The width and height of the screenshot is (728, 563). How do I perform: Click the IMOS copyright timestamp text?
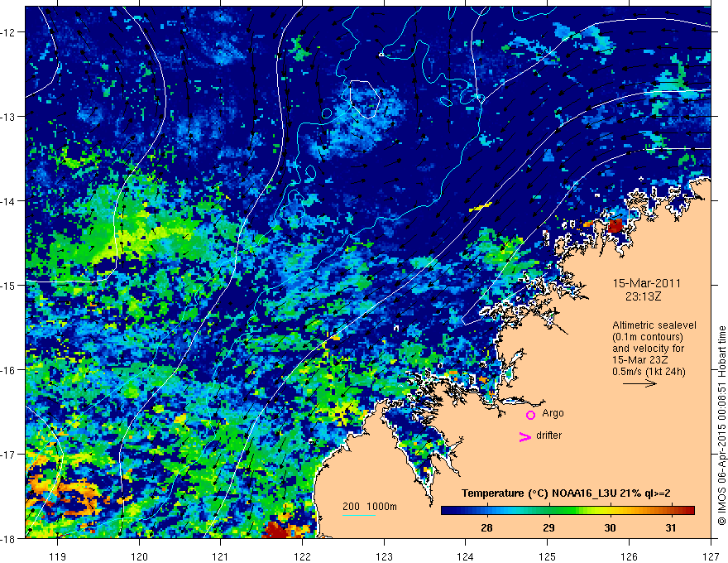click(x=722, y=426)
